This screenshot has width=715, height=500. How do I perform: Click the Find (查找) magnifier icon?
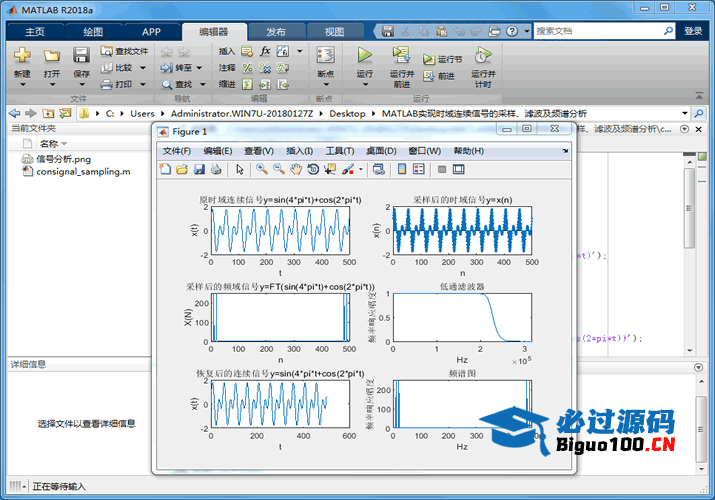(x=167, y=85)
